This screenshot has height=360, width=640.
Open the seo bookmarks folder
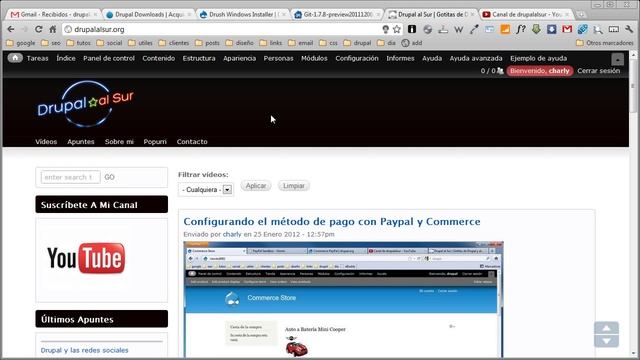[x=51, y=43]
